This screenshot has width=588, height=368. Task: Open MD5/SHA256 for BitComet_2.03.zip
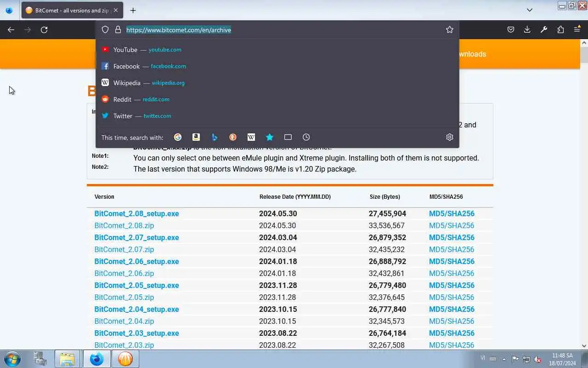[x=452, y=345]
